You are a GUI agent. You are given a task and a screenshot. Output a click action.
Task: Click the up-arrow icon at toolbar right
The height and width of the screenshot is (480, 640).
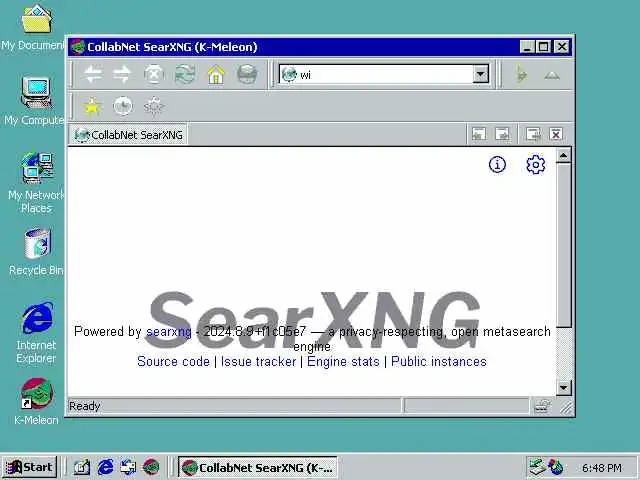point(552,75)
